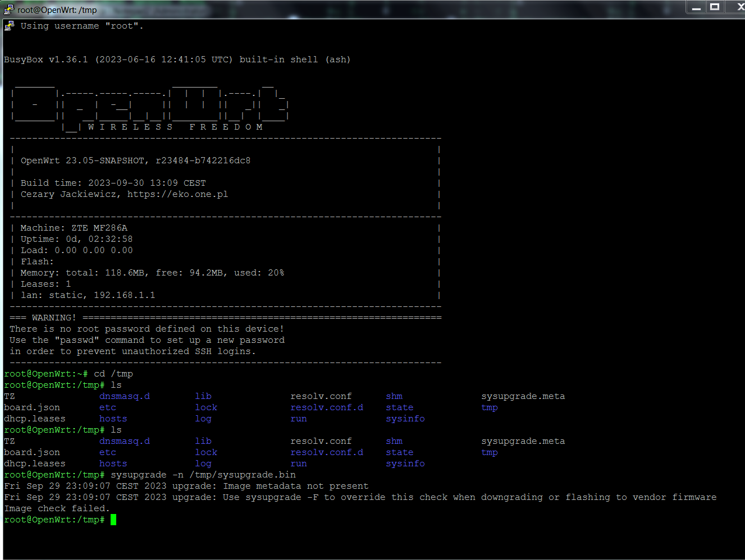Viewport: 745px width, 560px height.
Task: Click the 'cd /tmp' command line
Action: (x=68, y=374)
